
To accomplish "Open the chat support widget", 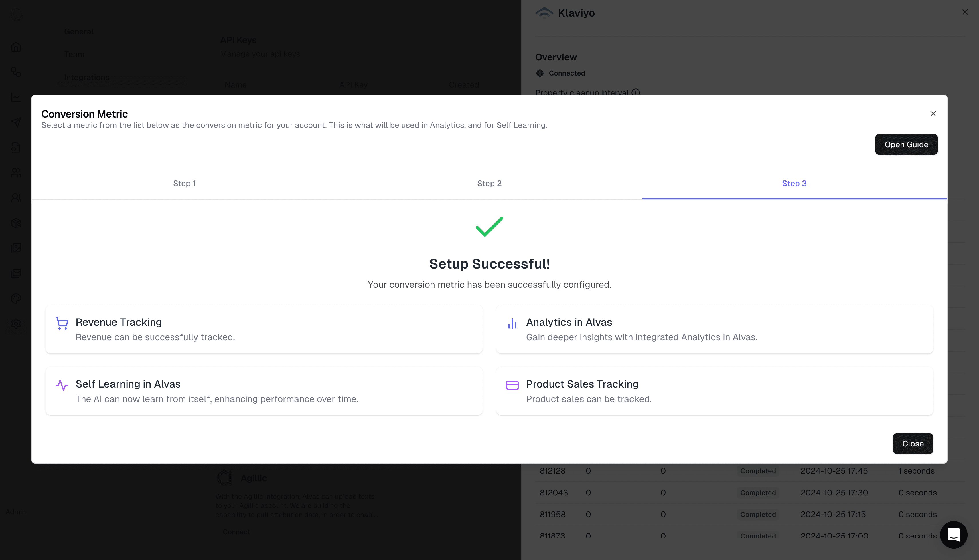I will (x=954, y=535).
